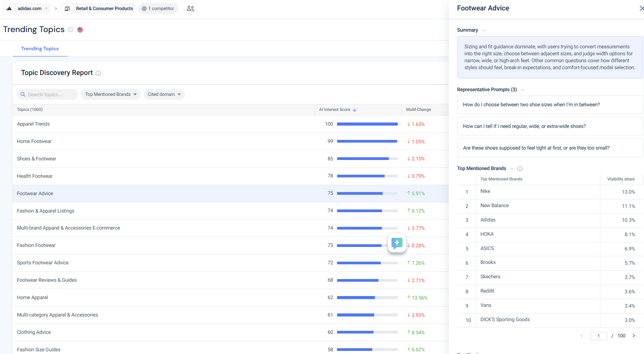The width and height of the screenshot is (644, 354).
Task: Close the Footwear Advice panel
Action: (x=641, y=9)
